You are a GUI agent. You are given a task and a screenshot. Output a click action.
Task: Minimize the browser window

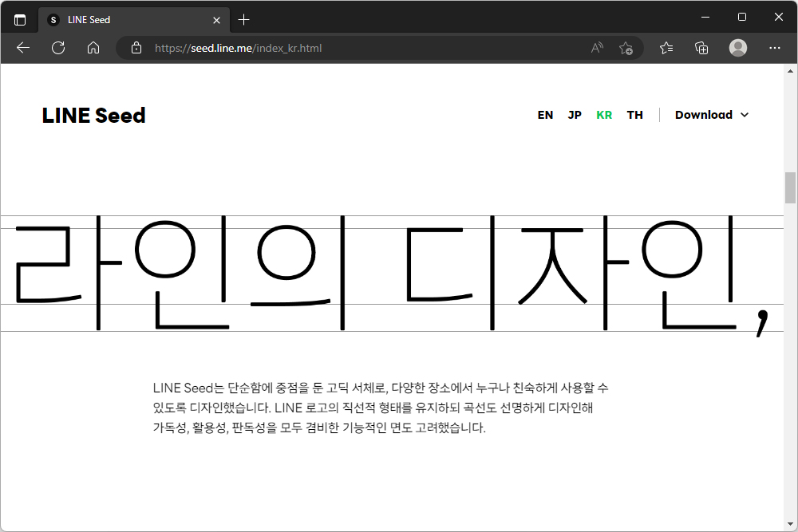[705, 17]
